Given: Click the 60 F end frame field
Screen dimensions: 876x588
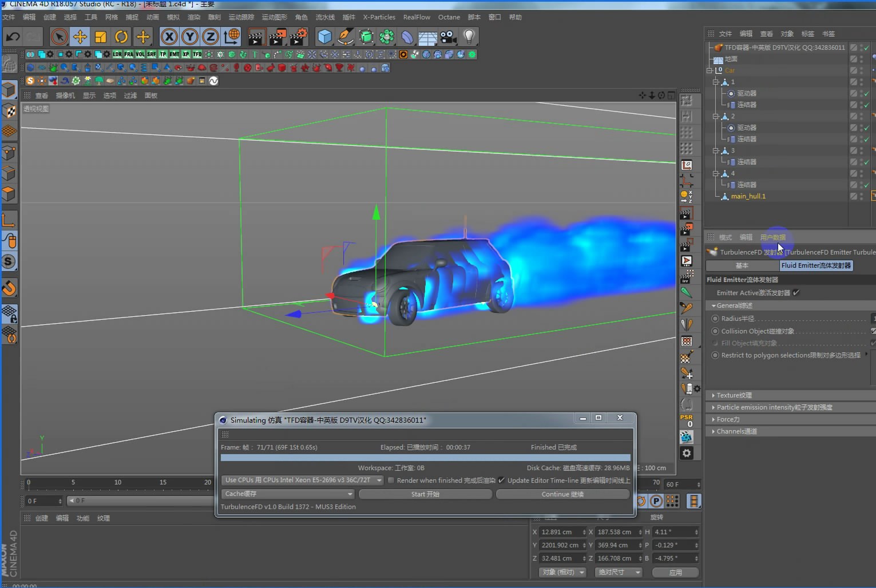Looking at the screenshot, I should pos(682,484).
